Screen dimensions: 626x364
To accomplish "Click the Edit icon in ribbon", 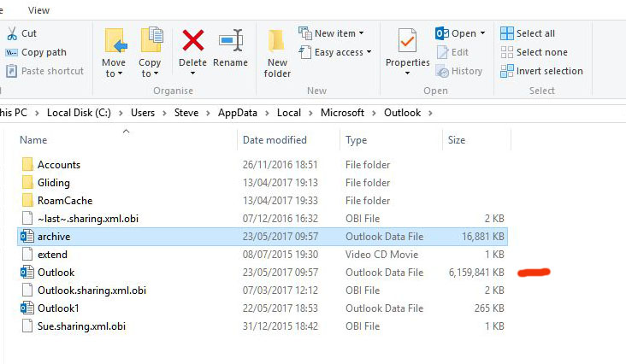I will point(442,52).
